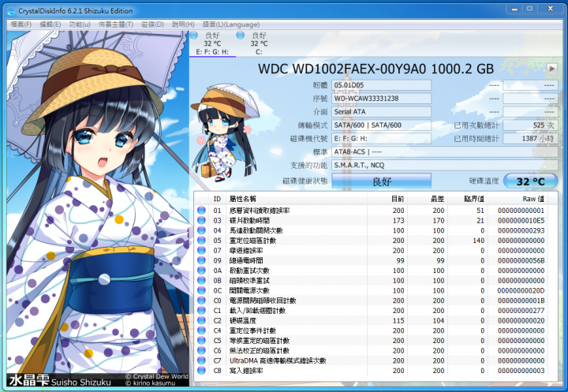Click the Raw 值 column header

pyautogui.click(x=518, y=199)
